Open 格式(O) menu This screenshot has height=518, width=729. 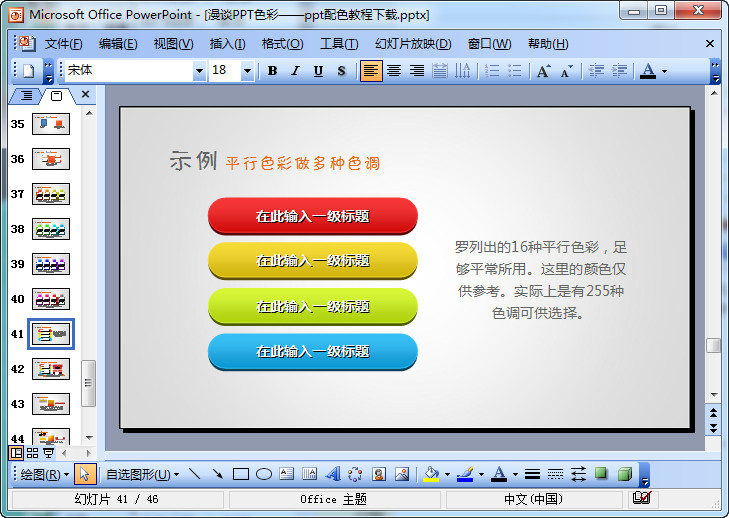coord(282,44)
